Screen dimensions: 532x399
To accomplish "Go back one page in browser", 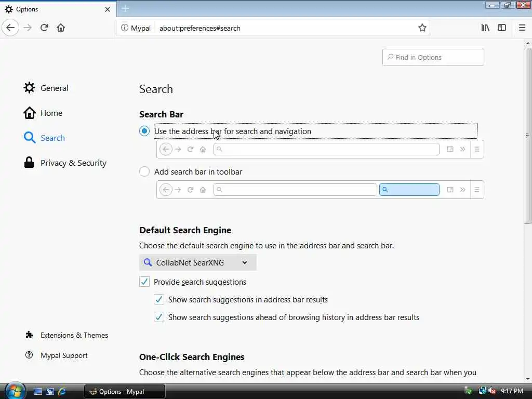I will (10, 28).
